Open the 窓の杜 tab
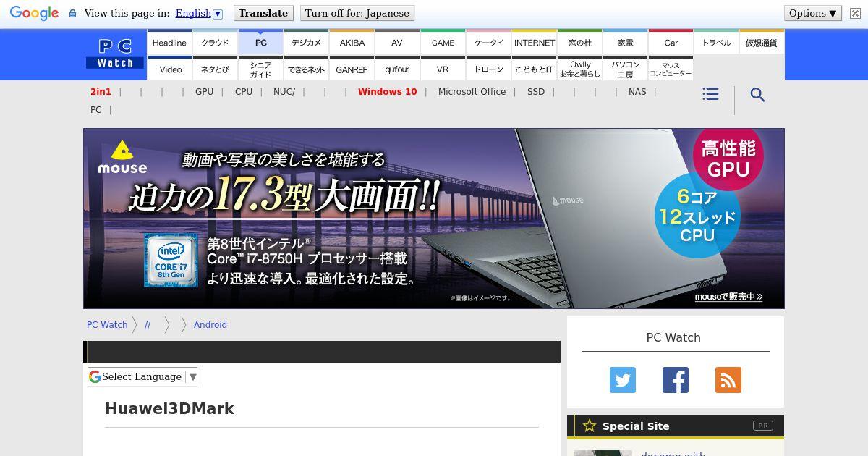 tap(579, 42)
